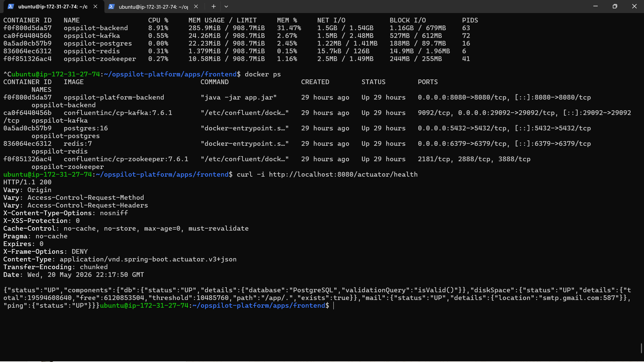Image resolution: width=644 pixels, height=362 pixels.
Task: Click the BLOCK I/O value 1.16GB / 679MB
Action: tap(418, 28)
